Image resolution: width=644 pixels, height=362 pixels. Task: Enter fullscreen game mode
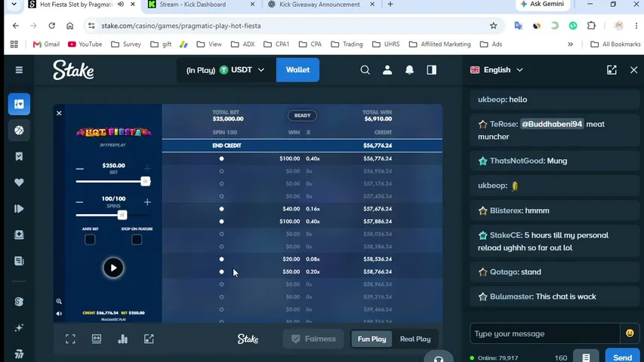(70, 339)
